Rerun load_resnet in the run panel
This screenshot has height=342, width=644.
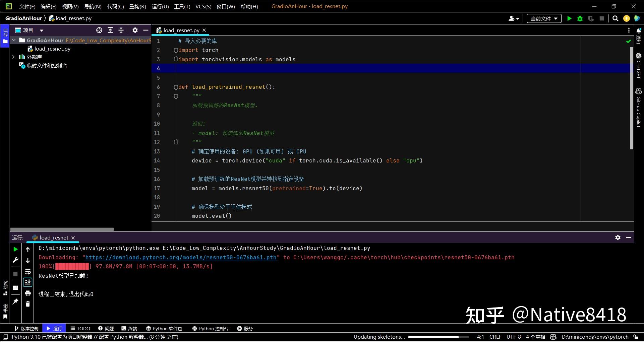(15, 249)
